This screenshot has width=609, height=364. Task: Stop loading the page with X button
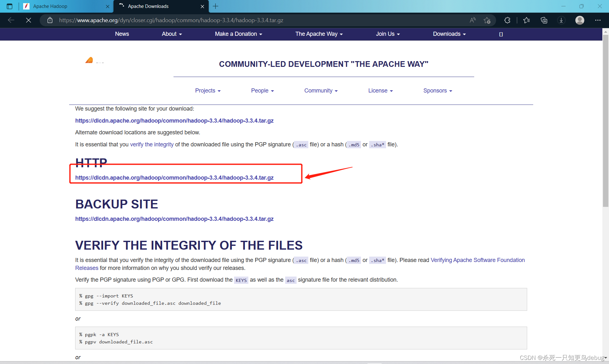[29, 20]
